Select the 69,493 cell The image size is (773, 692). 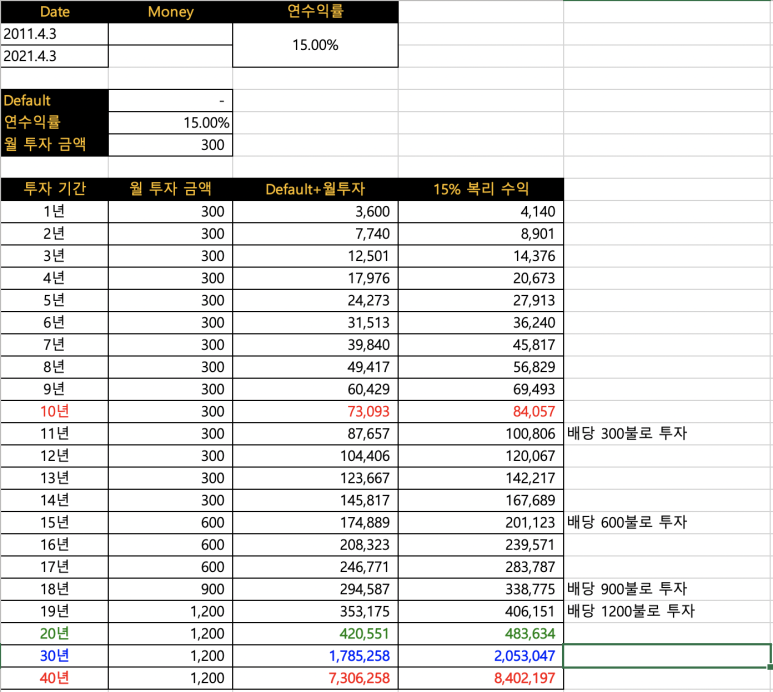pos(481,389)
